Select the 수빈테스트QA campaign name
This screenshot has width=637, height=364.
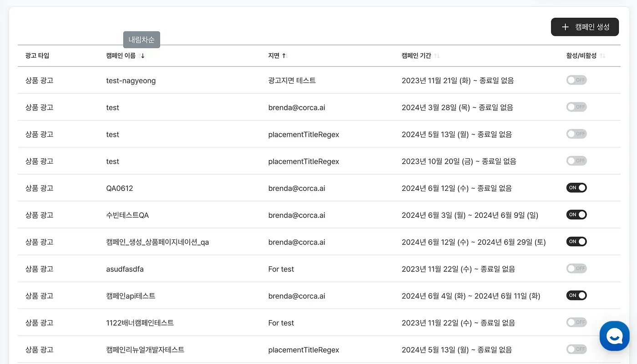click(x=127, y=215)
